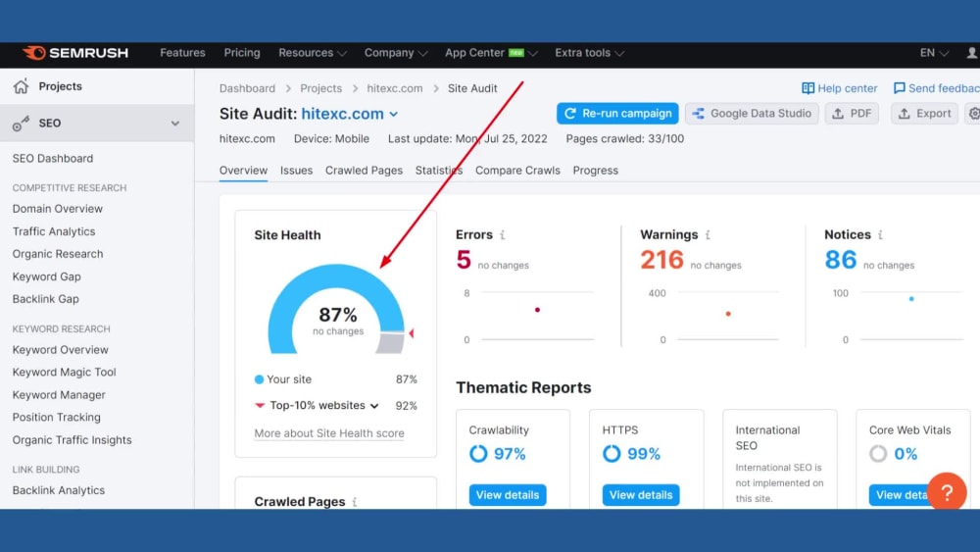Viewport: 980px width, 552px height.
Task: Click the Notices count 86
Action: [840, 260]
